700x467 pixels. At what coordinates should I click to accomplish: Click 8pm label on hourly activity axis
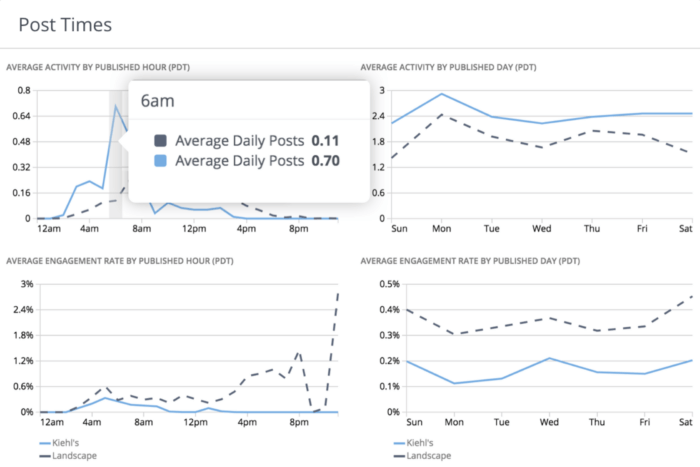[299, 229]
